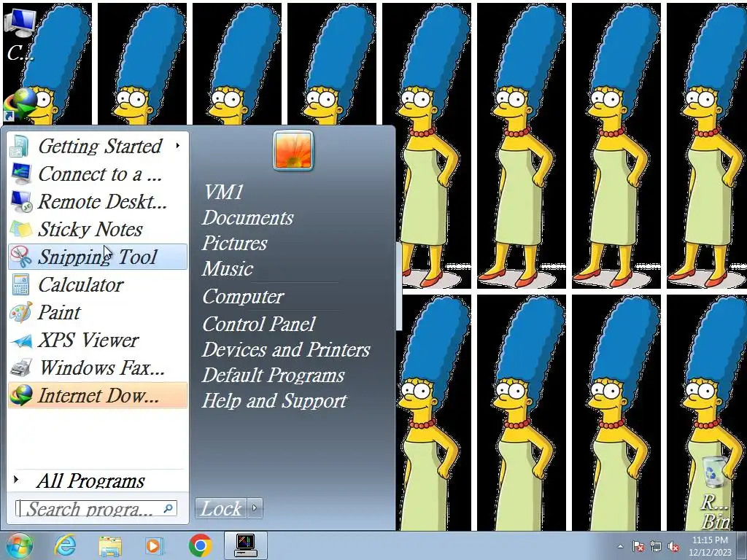The image size is (747, 560).
Task: Click the Calculator icon
Action: pos(20,285)
